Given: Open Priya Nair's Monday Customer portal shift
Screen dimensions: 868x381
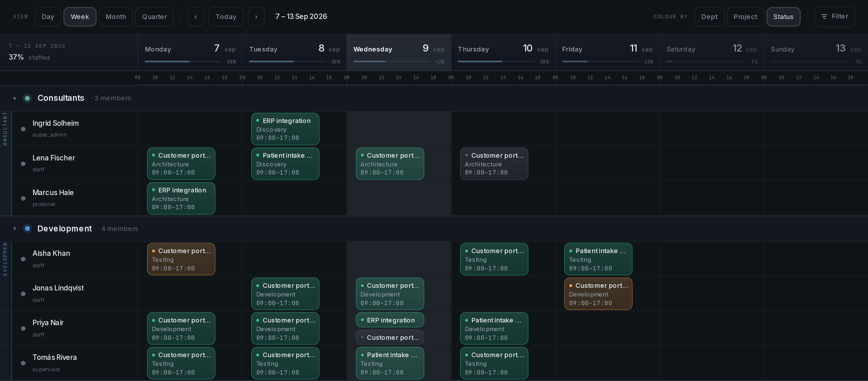Looking at the screenshot, I should 181,328.
